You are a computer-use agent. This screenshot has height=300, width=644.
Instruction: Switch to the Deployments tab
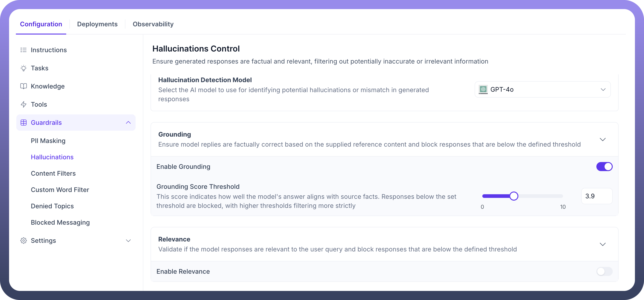point(97,24)
